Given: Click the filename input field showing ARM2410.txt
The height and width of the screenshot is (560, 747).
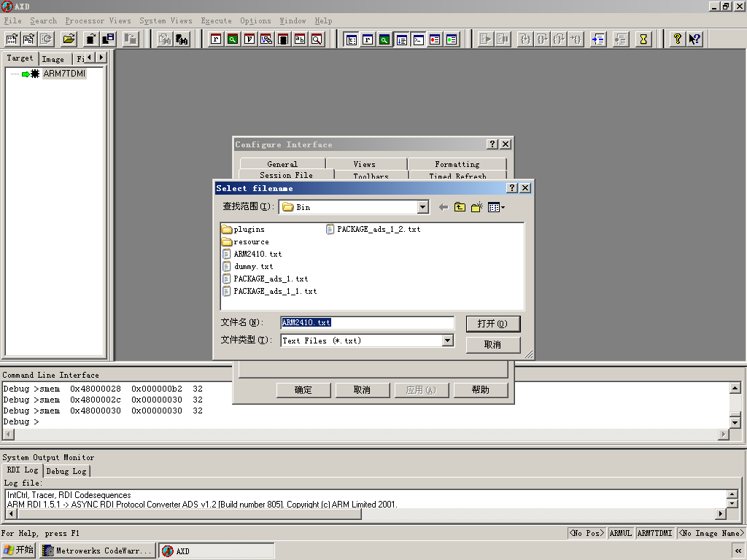Looking at the screenshot, I should [368, 322].
